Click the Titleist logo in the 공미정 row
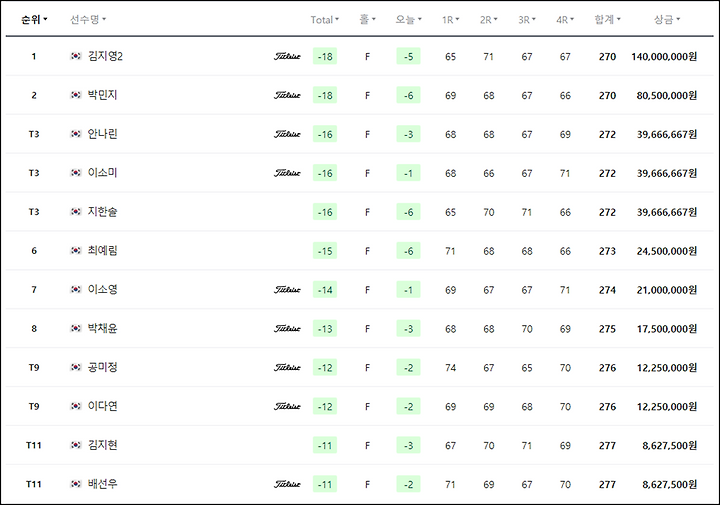The image size is (720, 505). coord(287,367)
